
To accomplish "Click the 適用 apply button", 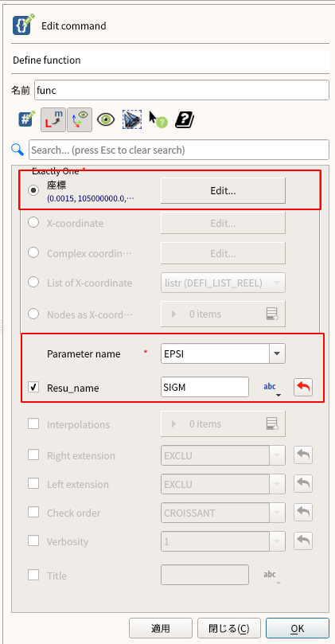I will pyautogui.click(x=161, y=628).
